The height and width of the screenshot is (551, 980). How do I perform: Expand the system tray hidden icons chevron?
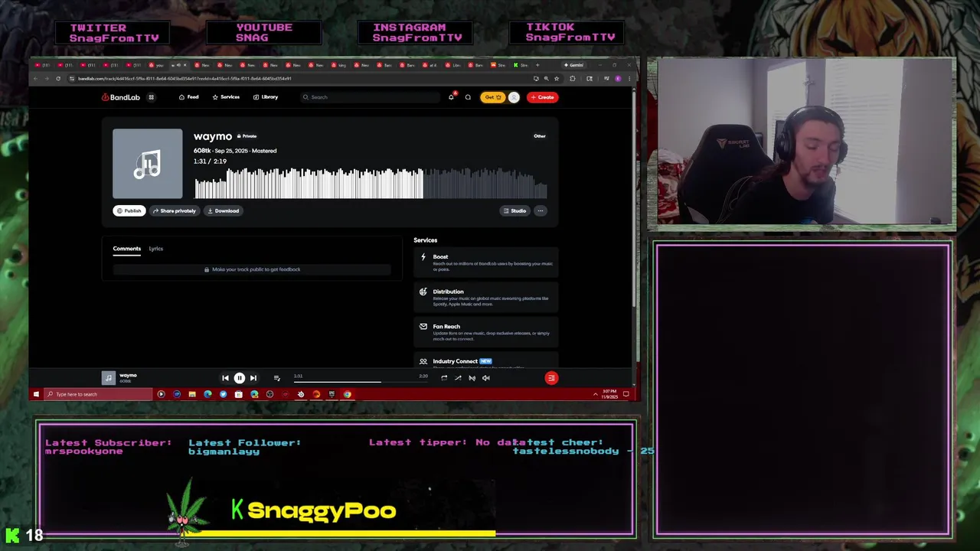pyautogui.click(x=595, y=394)
